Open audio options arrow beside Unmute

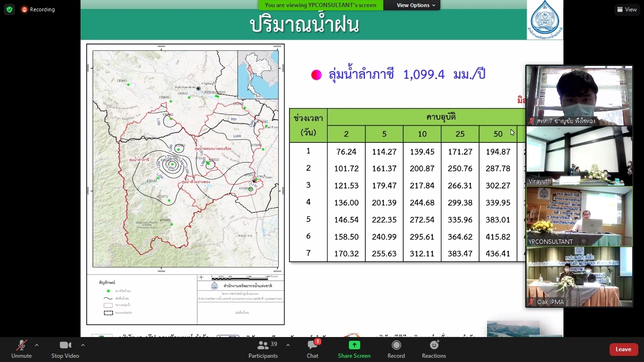coord(37,345)
